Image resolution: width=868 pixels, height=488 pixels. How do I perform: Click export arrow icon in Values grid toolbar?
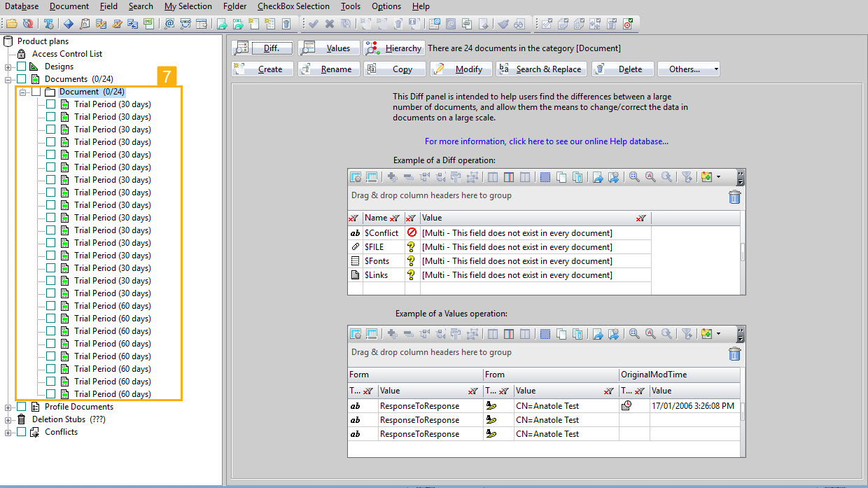point(598,334)
